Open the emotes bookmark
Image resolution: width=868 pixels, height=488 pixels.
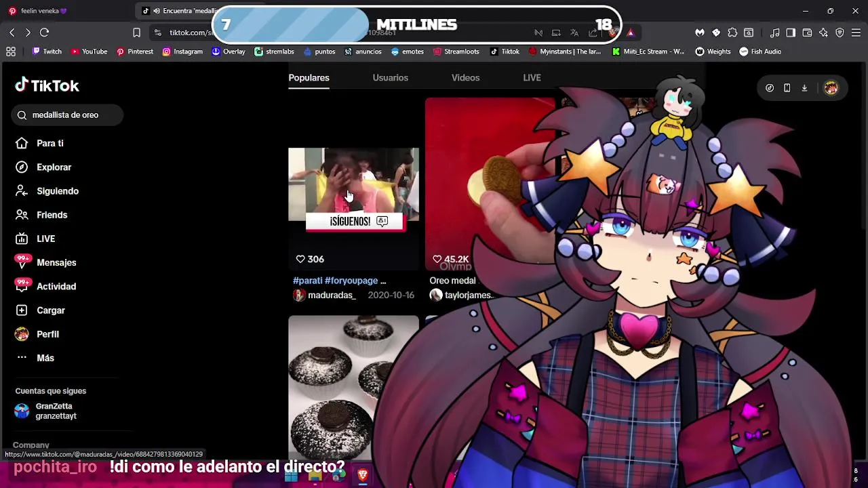[407, 52]
